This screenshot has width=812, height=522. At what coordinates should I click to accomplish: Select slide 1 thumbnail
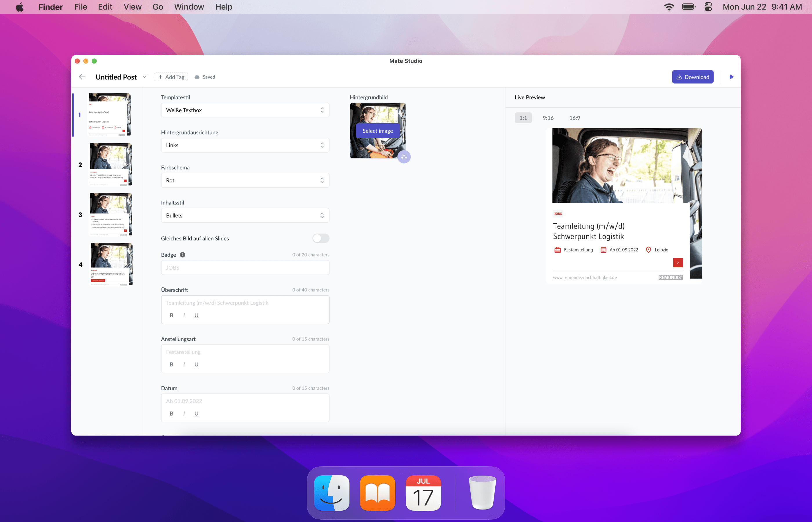109,115
